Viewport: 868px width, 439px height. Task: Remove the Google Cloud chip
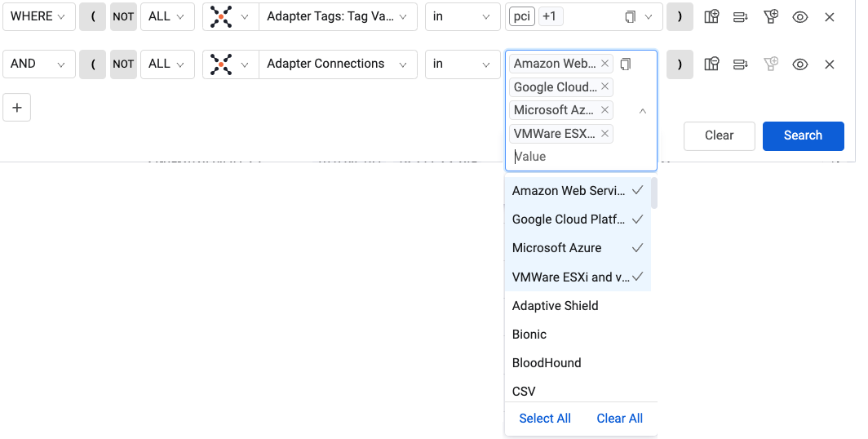pyautogui.click(x=604, y=86)
